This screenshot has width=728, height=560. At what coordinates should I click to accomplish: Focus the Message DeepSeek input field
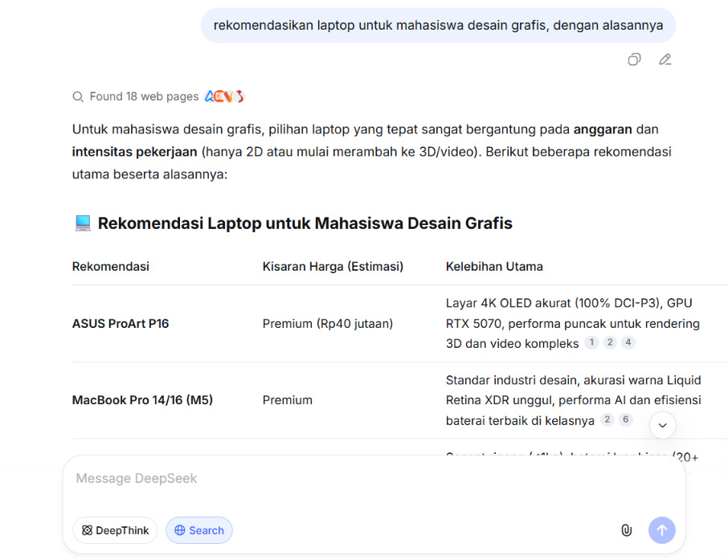pyautogui.click(x=374, y=478)
